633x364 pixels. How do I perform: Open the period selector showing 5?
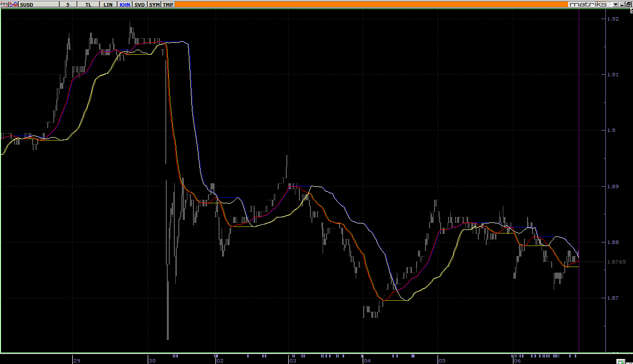[68, 4]
